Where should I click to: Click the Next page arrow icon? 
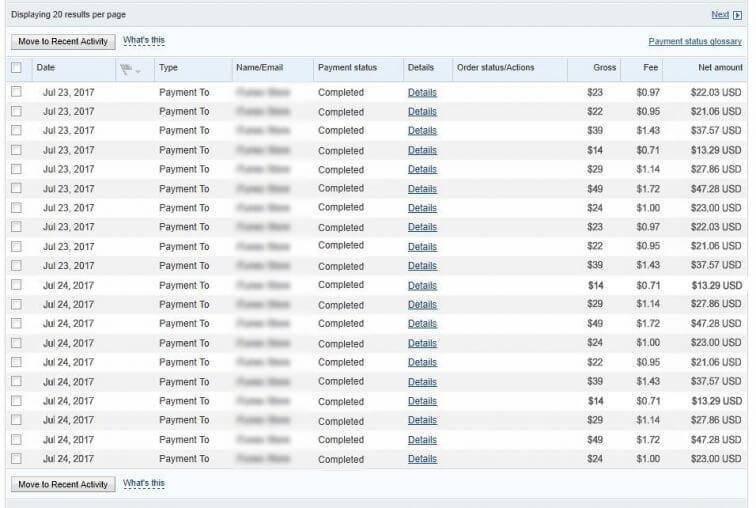tap(737, 15)
